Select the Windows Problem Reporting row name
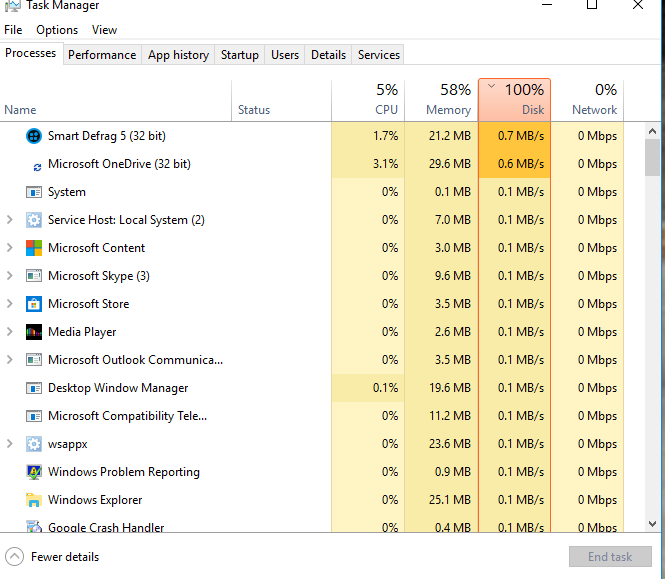The width and height of the screenshot is (665, 579). (123, 472)
